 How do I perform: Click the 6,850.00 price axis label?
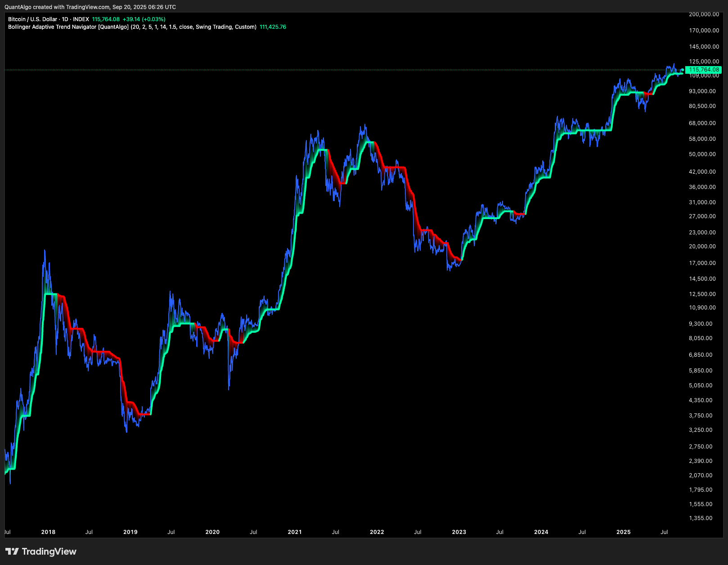[701, 355]
